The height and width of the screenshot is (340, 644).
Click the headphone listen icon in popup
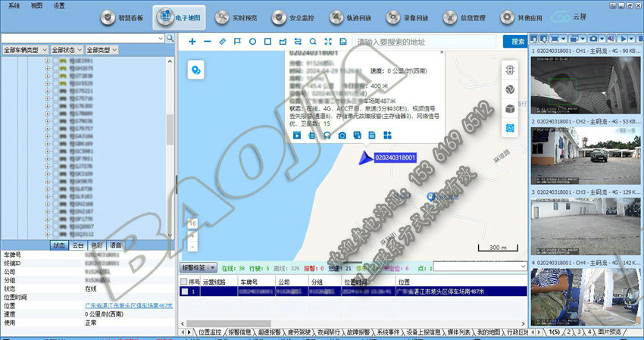pyautogui.click(x=327, y=135)
